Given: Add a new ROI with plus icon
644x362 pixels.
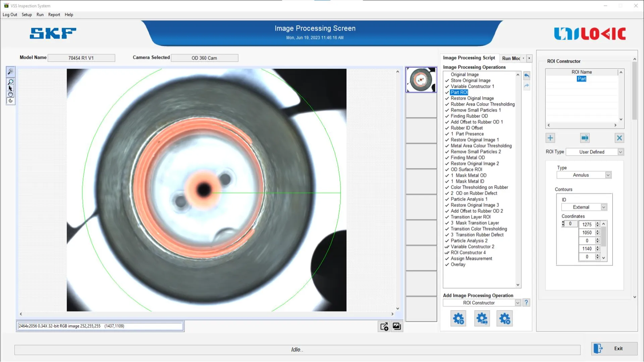Looking at the screenshot, I should [550, 138].
